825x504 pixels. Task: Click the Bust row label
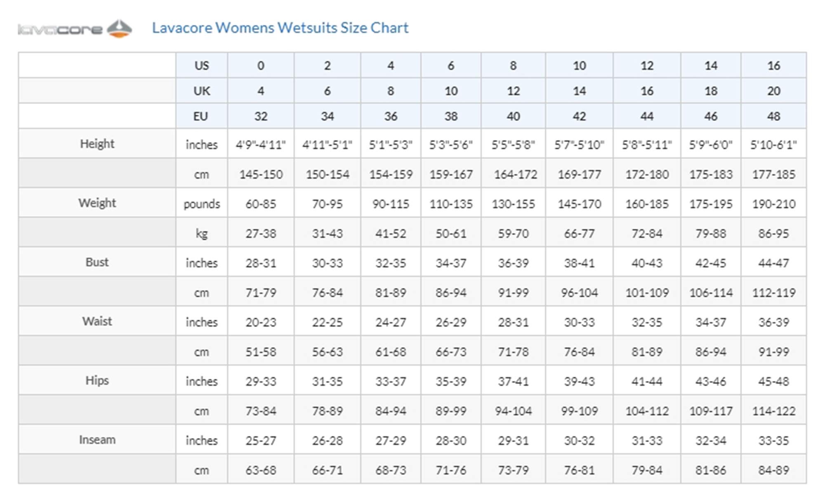click(x=97, y=262)
